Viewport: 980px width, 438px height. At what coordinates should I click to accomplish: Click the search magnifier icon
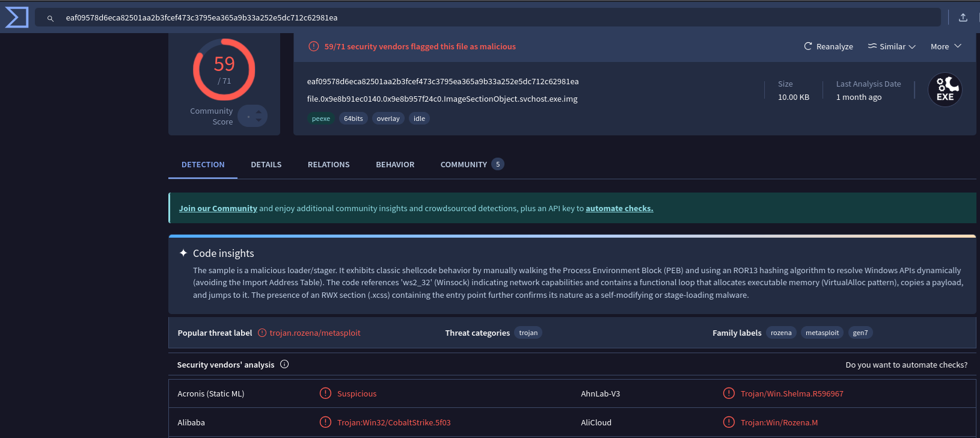click(x=51, y=18)
